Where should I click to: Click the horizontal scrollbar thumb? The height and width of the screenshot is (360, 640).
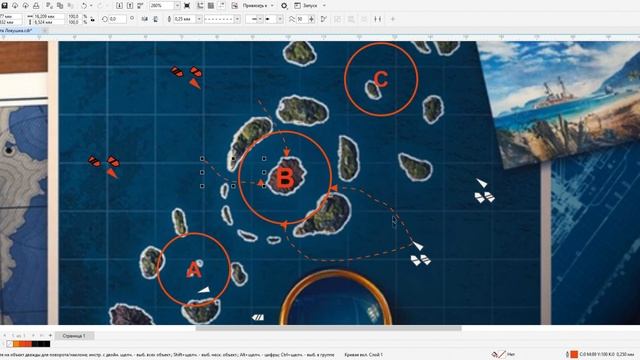tap(329, 328)
